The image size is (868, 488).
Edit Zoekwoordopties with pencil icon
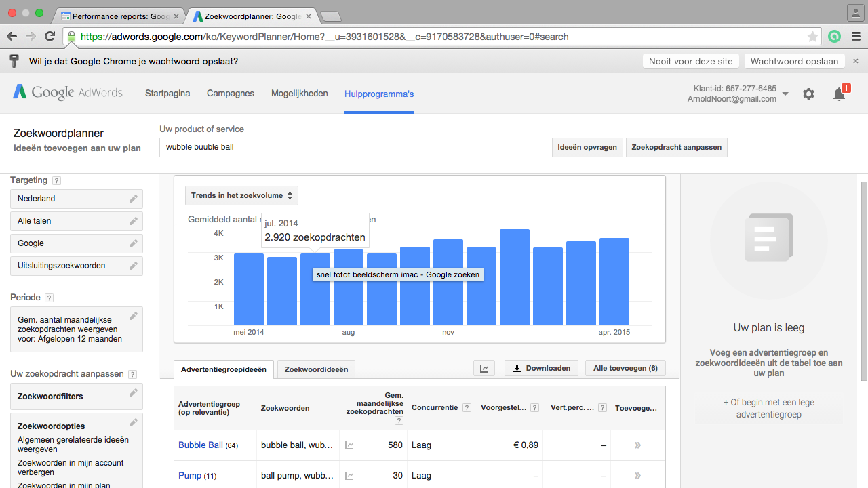coord(134,423)
